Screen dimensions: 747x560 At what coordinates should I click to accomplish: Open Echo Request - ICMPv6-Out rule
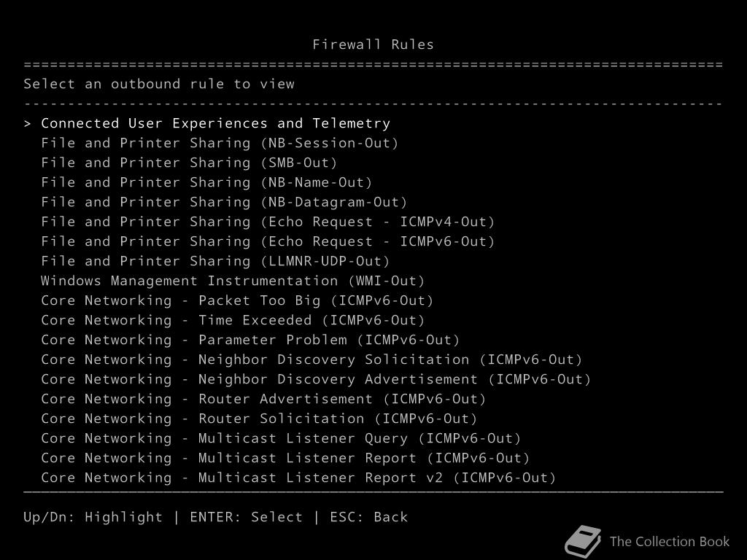tap(268, 241)
